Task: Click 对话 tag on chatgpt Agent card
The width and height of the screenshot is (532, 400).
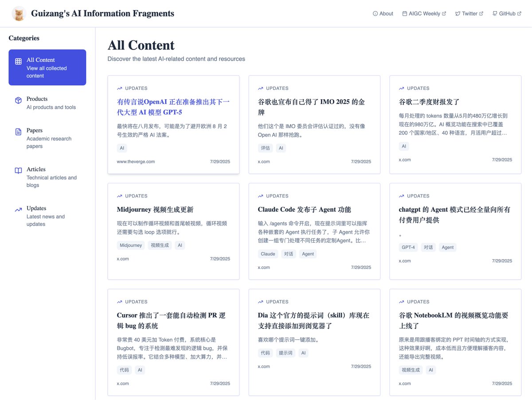Action: coord(428,247)
